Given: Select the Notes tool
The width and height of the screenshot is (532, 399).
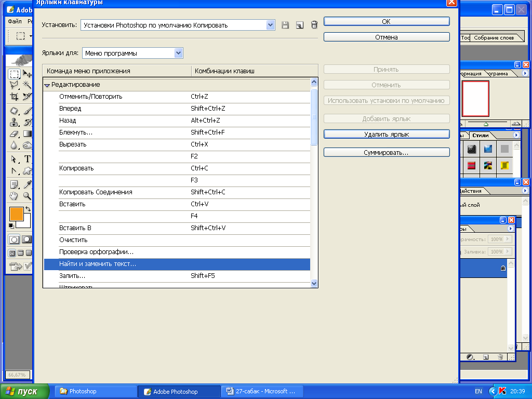Looking at the screenshot, I should [14, 184].
